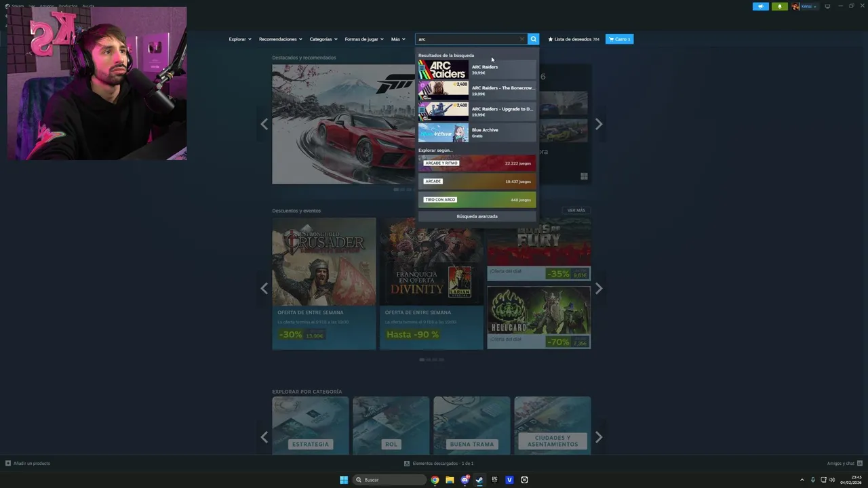Click the Steam taskbar icon
The image size is (868, 488).
click(479, 480)
